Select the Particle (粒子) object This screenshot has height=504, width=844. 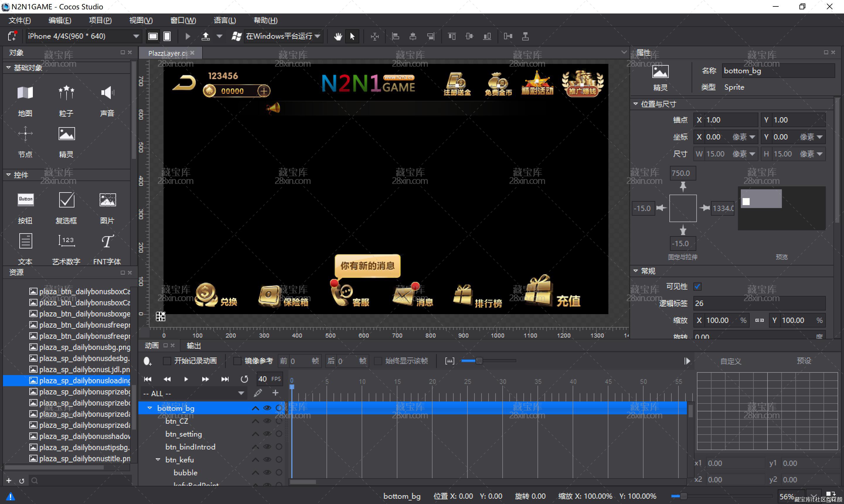point(66,101)
